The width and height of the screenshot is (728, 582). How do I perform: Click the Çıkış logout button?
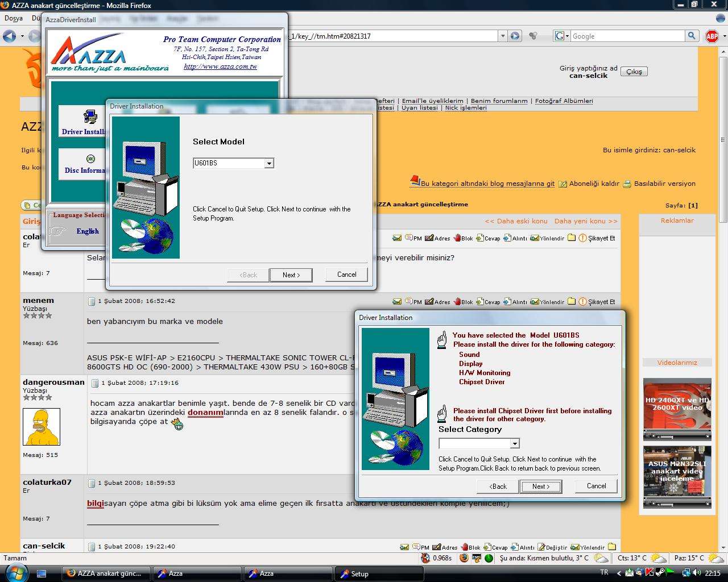(x=634, y=72)
